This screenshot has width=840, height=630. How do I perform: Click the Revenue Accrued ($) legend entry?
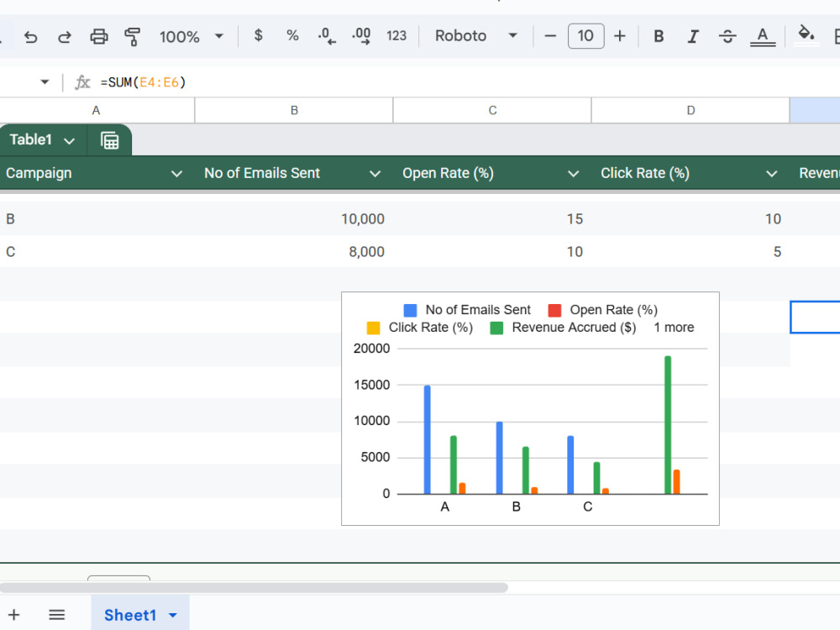pos(563,328)
